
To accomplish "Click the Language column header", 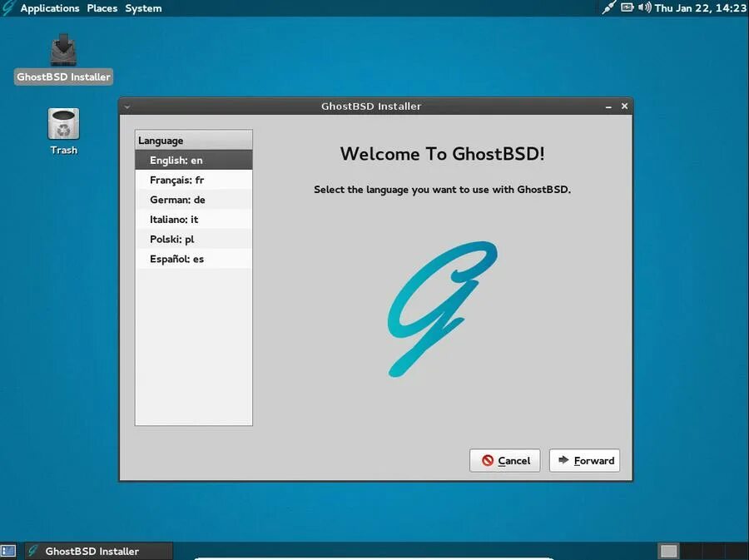I will (x=193, y=141).
